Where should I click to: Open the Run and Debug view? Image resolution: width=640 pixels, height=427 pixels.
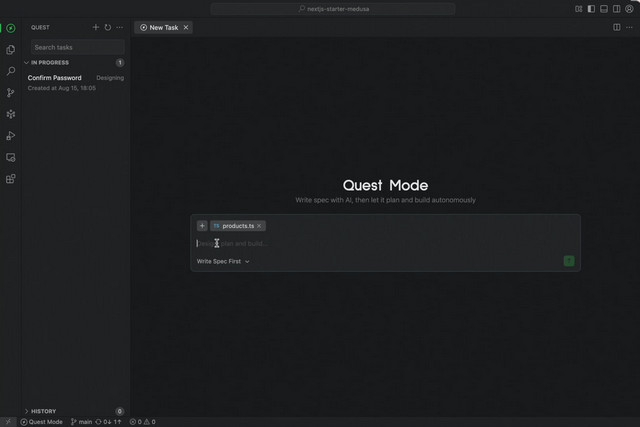[11, 136]
